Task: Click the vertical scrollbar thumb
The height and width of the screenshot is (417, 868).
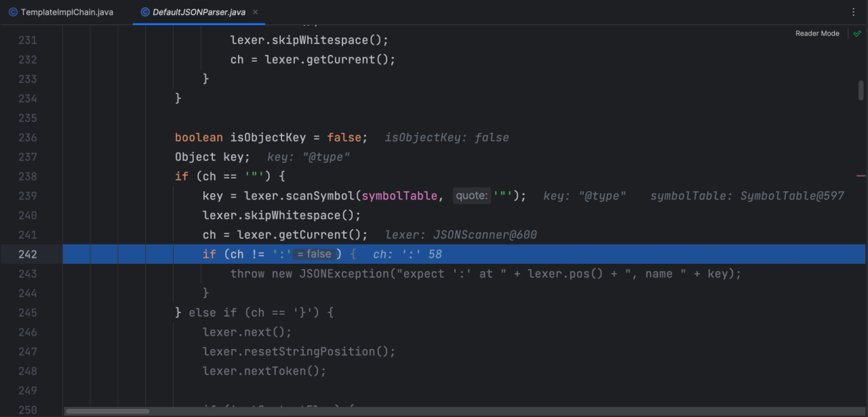Action: point(861,90)
